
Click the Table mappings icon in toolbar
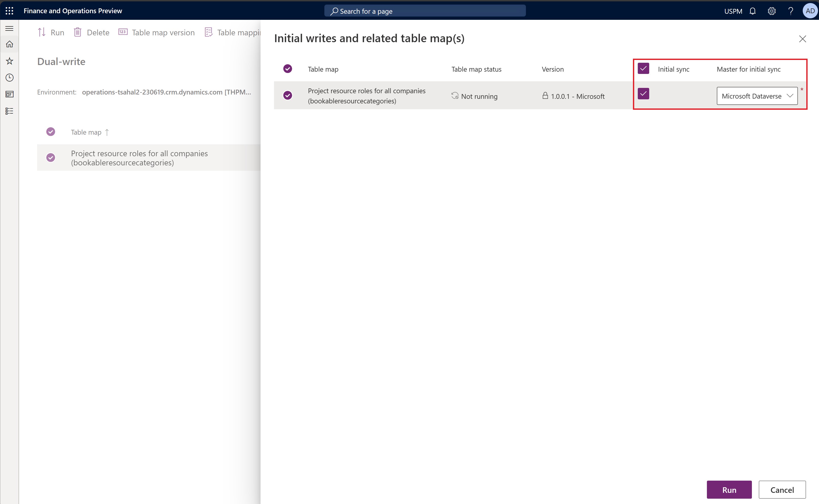coord(209,32)
